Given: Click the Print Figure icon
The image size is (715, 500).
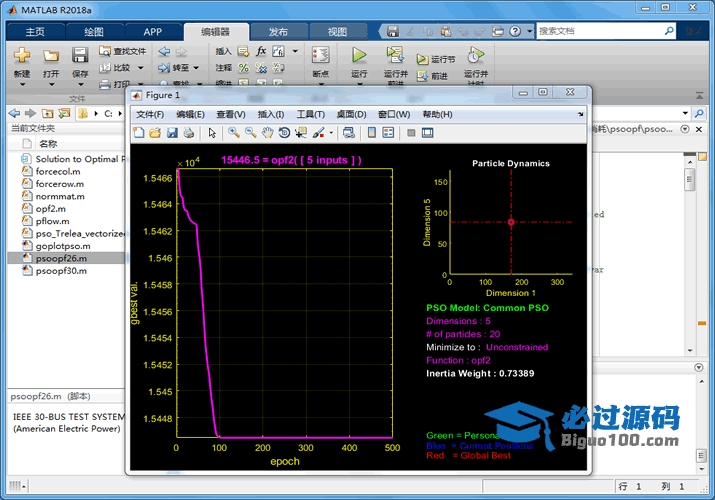Looking at the screenshot, I should click(188, 132).
